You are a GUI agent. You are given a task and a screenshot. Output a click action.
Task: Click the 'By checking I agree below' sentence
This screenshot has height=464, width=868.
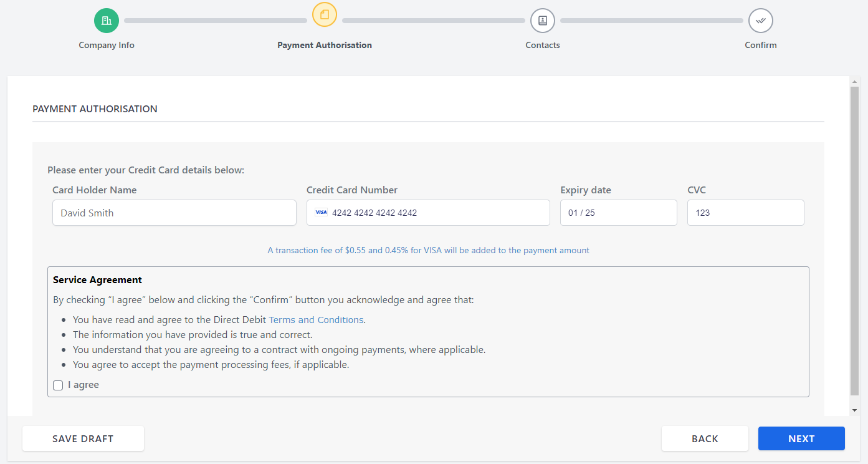[x=264, y=300]
